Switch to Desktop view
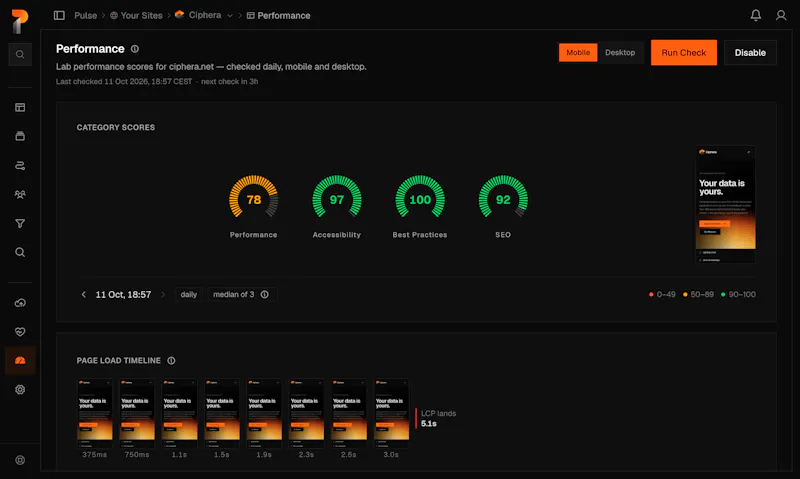This screenshot has width=800, height=479. pos(620,53)
